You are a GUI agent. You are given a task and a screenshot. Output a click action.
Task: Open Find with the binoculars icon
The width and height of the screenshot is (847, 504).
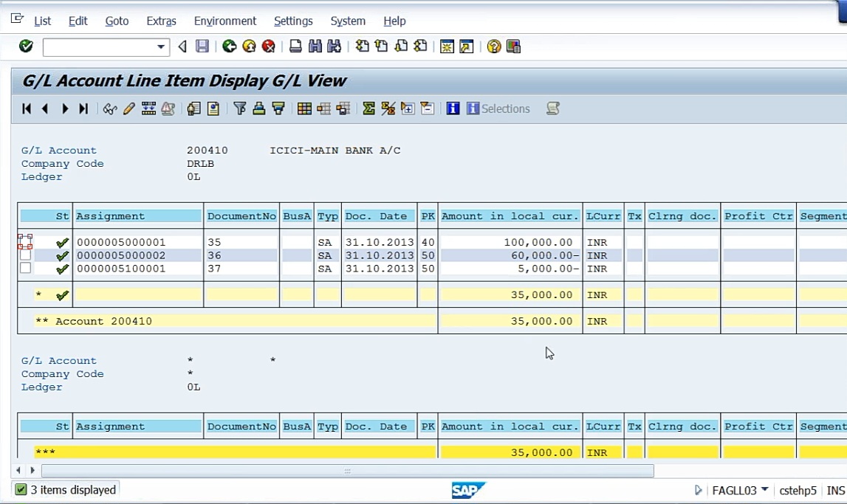315,46
